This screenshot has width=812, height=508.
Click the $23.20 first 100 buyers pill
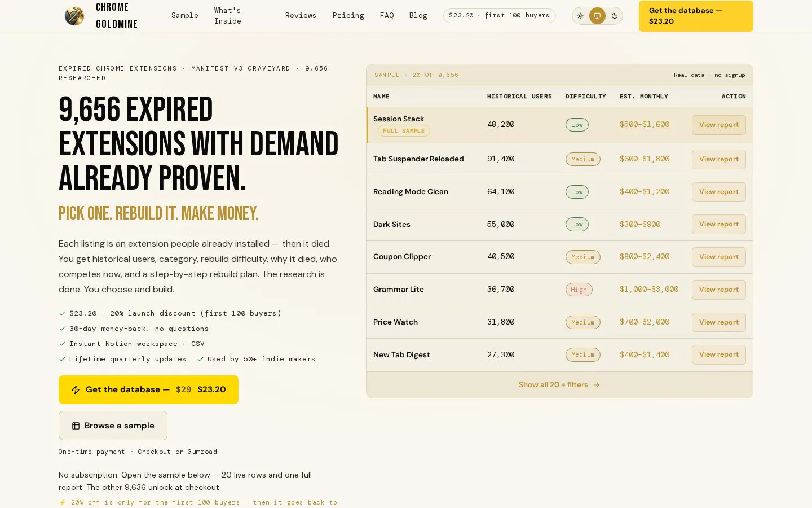(x=499, y=16)
